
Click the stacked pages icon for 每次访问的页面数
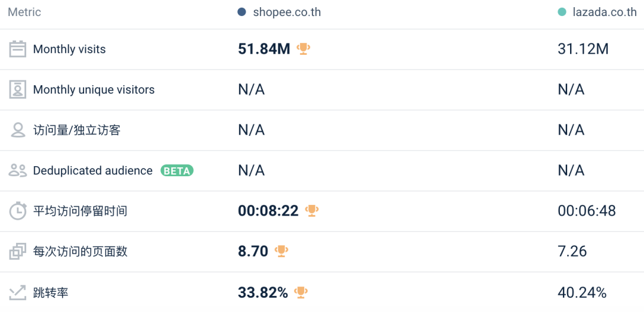click(x=18, y=251)
